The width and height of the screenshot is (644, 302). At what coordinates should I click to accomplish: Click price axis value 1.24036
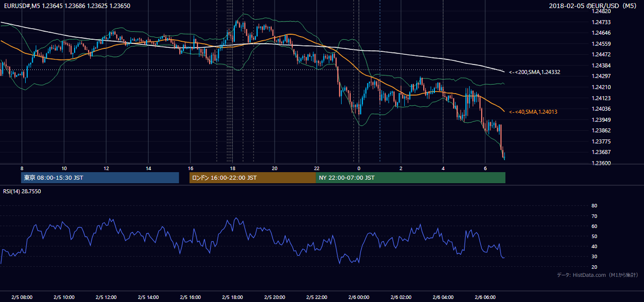tap(601, 109)
